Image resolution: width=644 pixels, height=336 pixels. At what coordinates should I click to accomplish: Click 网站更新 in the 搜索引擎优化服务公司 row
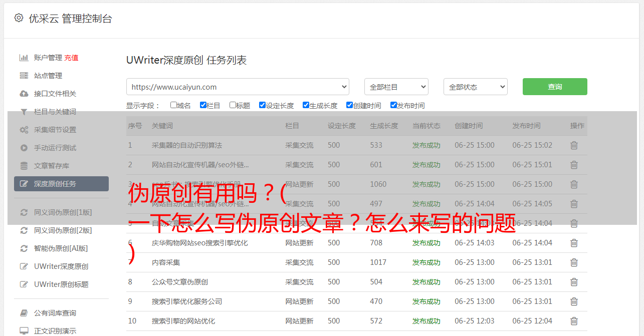[299, 301]
